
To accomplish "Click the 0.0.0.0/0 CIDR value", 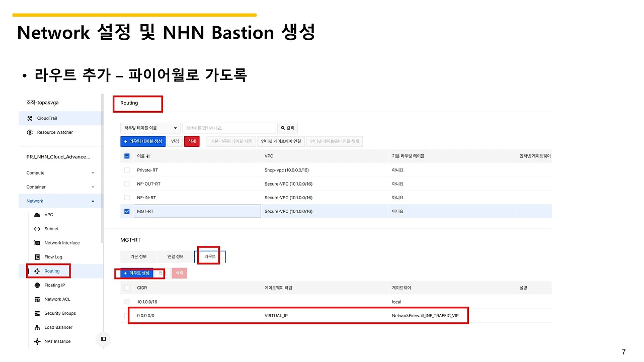I will tap(145, 316).
